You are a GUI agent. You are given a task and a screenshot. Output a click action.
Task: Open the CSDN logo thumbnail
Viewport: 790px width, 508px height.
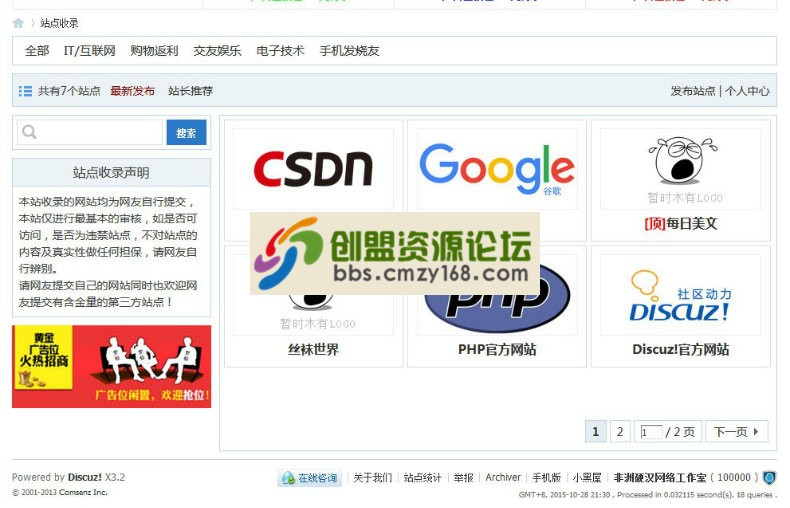[x=313, y=169]
